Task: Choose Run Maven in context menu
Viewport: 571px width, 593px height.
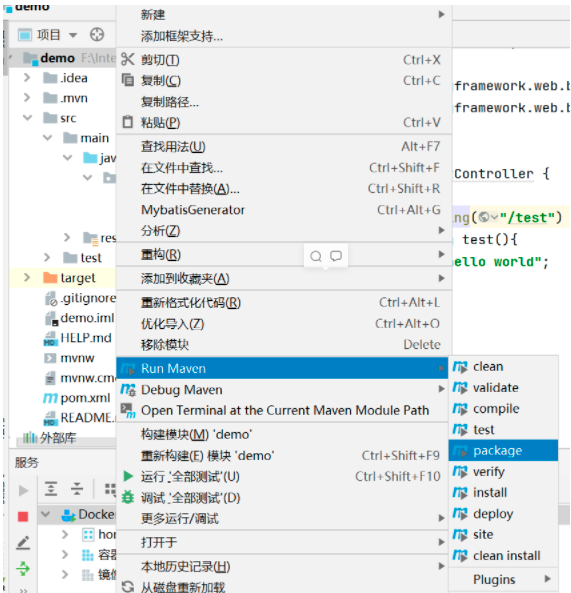Action: pyautogui.click(x=282, y=368)
